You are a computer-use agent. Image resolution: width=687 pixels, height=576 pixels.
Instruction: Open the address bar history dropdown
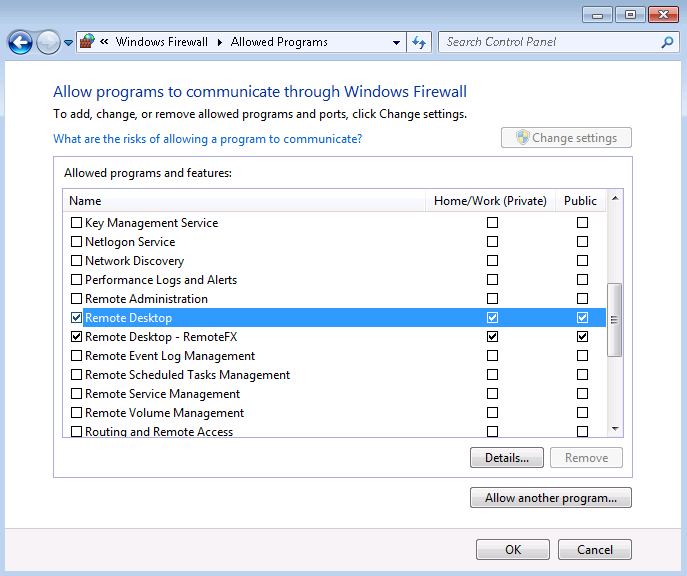click(397, 42)
